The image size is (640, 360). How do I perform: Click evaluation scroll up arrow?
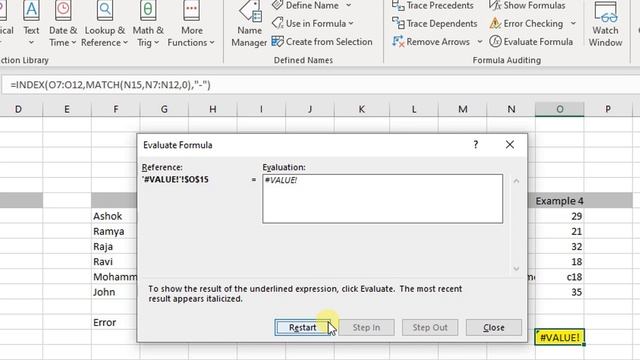(516, 181)
